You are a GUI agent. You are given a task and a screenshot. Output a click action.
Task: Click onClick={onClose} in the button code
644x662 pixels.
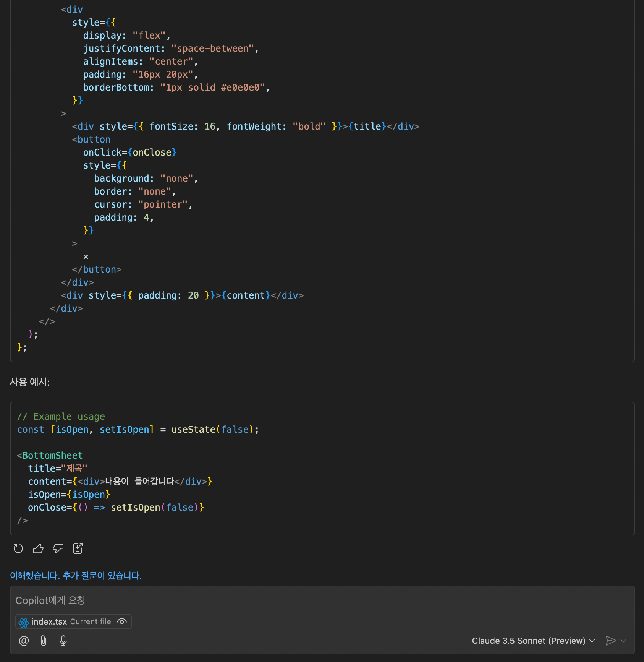pyautogui.click(x=130, y=153)
